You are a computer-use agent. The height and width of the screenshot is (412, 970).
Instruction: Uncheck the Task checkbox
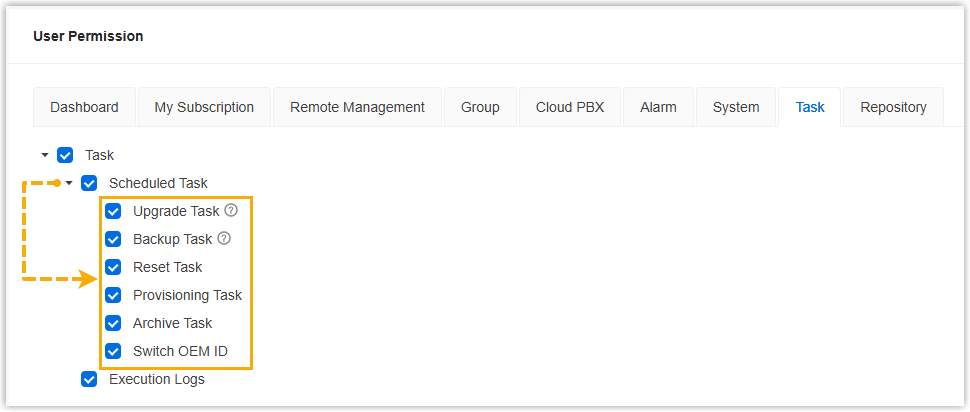coord(65,155)
